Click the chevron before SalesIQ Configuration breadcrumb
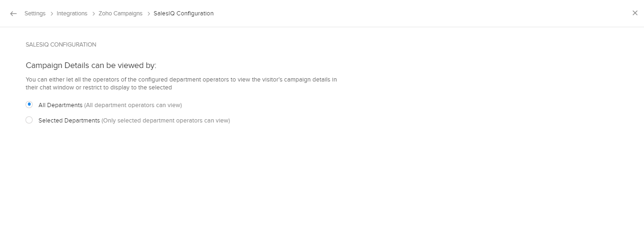 click(148, 14)
